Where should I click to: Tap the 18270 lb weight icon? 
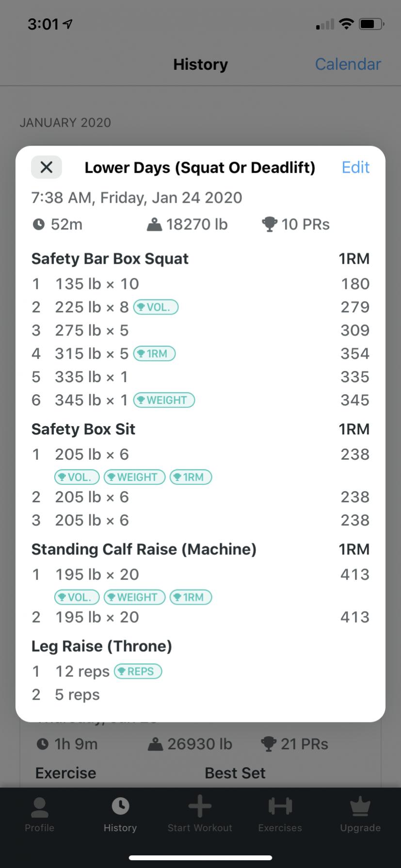(154, 225)
